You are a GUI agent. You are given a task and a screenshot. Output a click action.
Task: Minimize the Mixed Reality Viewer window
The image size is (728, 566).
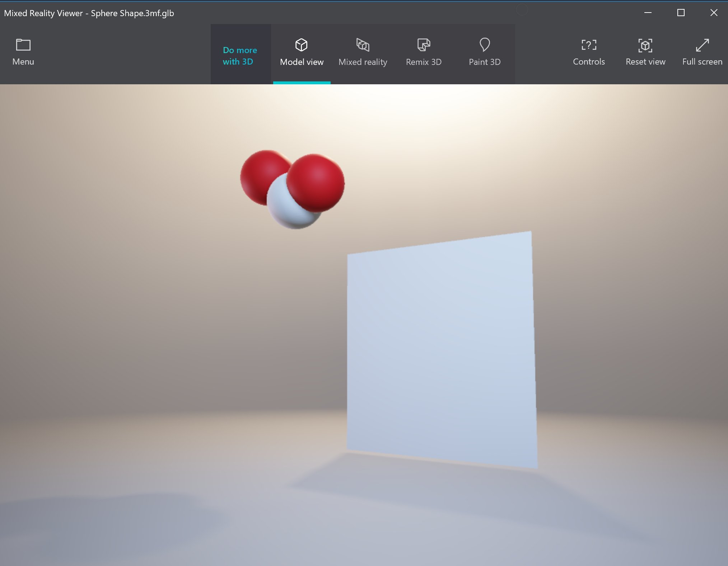pyautogui.click(x=648, y=13)
